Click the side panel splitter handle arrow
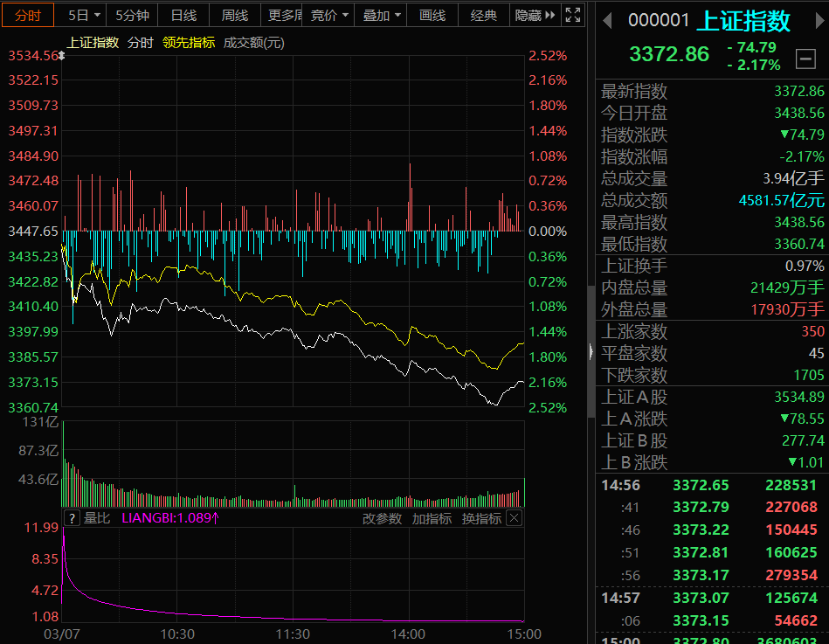The image size is (829, 644). point(591,352)
